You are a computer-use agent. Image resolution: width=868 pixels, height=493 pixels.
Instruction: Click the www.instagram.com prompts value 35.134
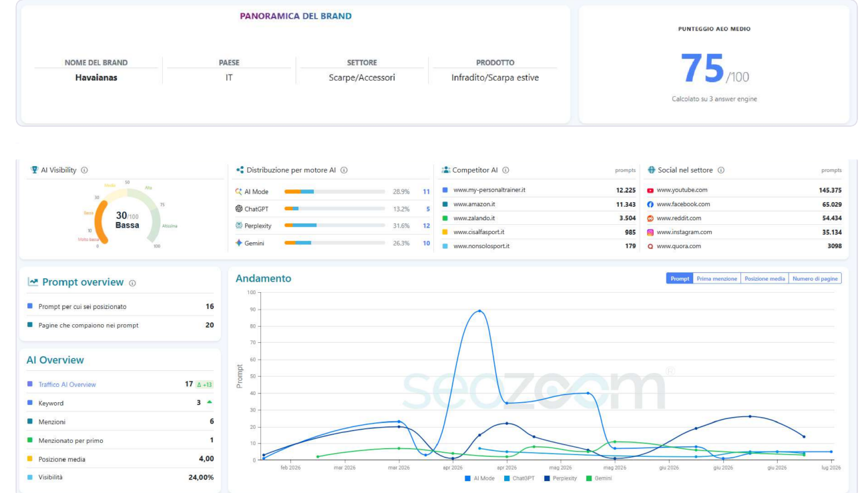click(831, 232)
